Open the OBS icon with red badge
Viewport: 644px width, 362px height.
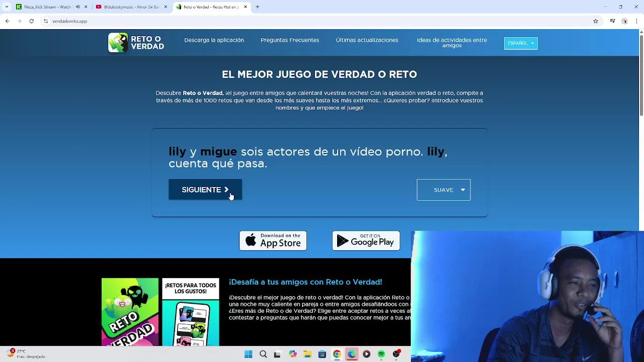pyautogui.click(x=396, y=354)
